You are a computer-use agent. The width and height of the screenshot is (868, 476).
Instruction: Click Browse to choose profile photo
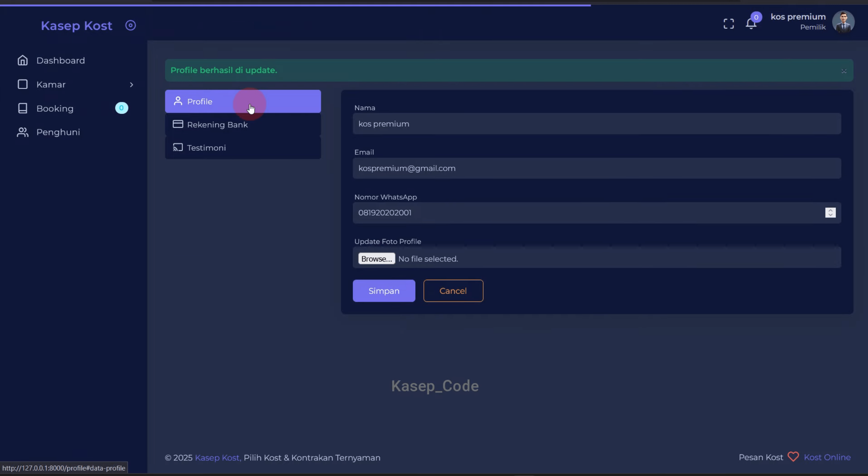click(377, 259)
